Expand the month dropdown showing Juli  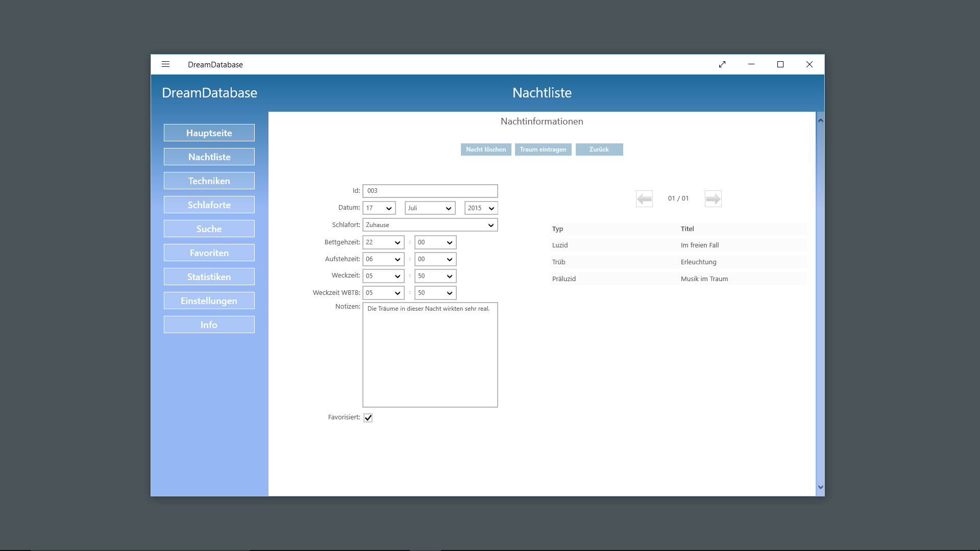[x=430, y=208]
